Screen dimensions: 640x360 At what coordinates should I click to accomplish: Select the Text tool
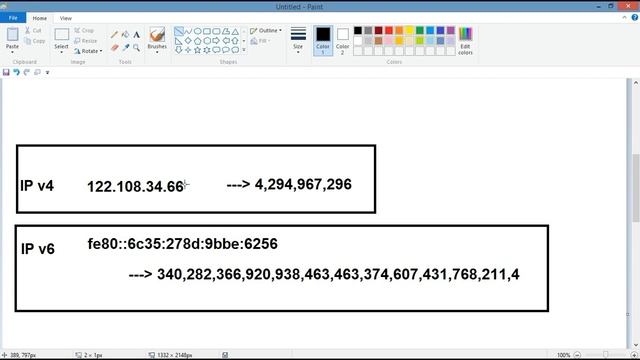[x=136, y=35]
